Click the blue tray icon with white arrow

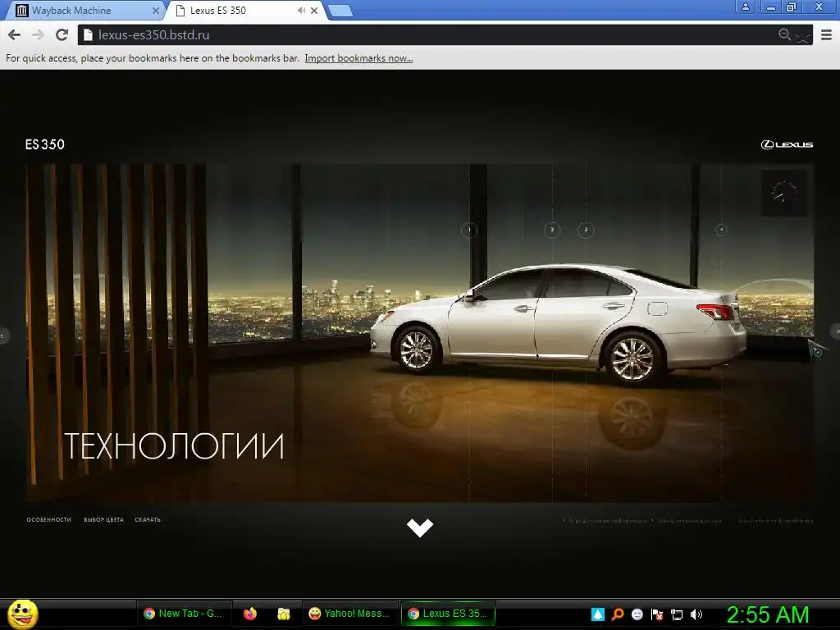pyautogui.click(x=598, y=614)
